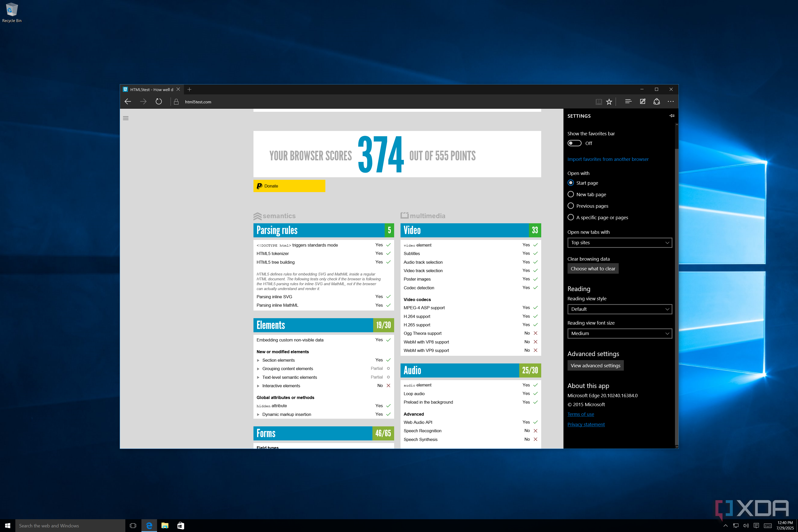Open the Hub (favorites, history) icon
798x532 pixels.
[x=628, y=101]
